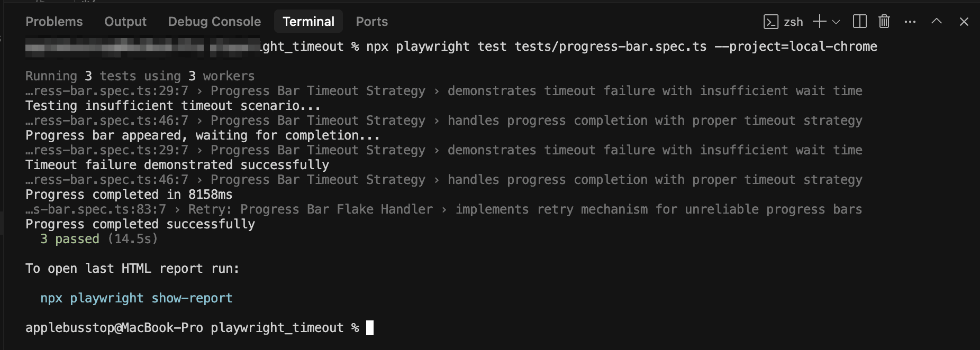Switch to the Output tab

click(x=125, y=21)
